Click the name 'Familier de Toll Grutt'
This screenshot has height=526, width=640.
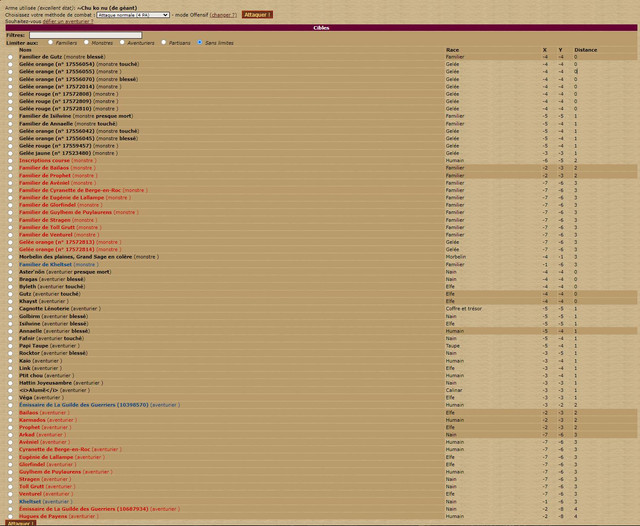(x=47, y=227)
